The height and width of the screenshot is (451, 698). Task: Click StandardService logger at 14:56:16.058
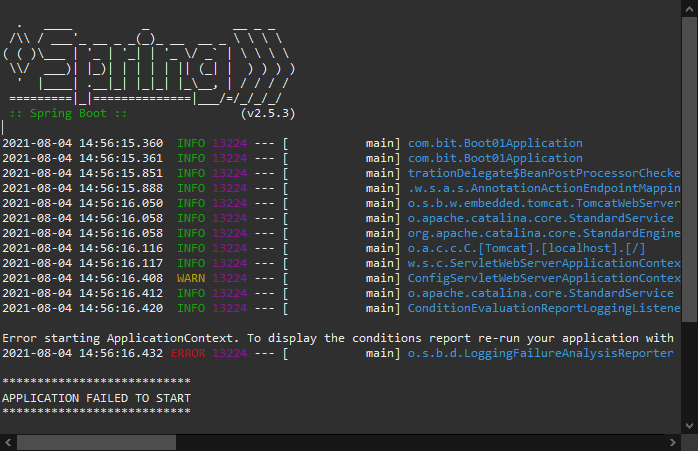540,218
